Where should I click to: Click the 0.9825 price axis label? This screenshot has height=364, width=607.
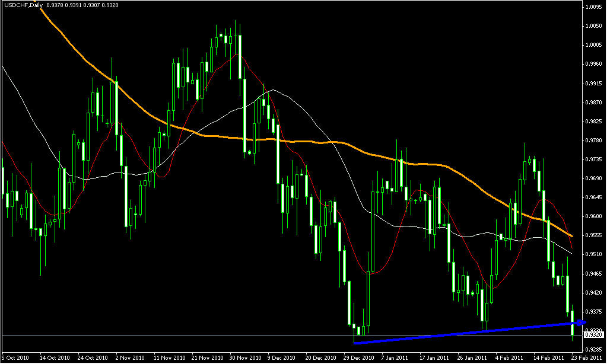click(x=594, y=121)
